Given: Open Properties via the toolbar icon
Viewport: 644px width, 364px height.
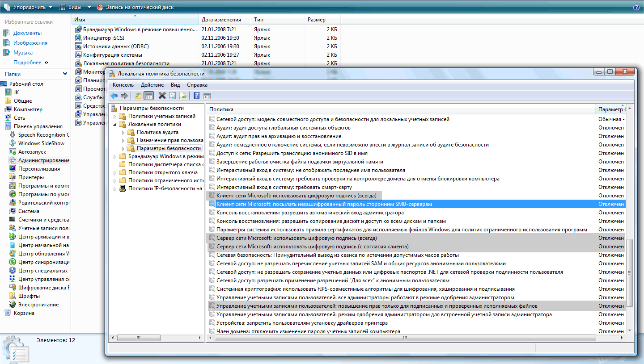Looking at the screenshot, I should pos(172,96).
